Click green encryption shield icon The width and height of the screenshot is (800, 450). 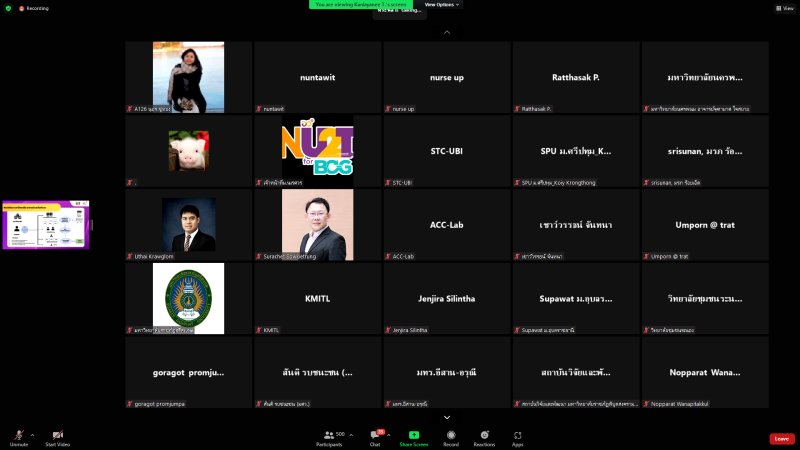click(x=8, y=8)
